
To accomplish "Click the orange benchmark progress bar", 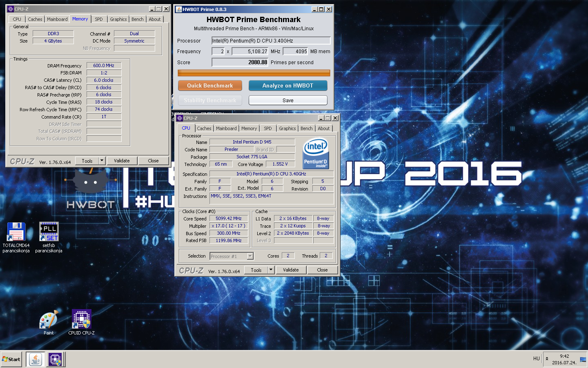I will (x=254, y=73).
